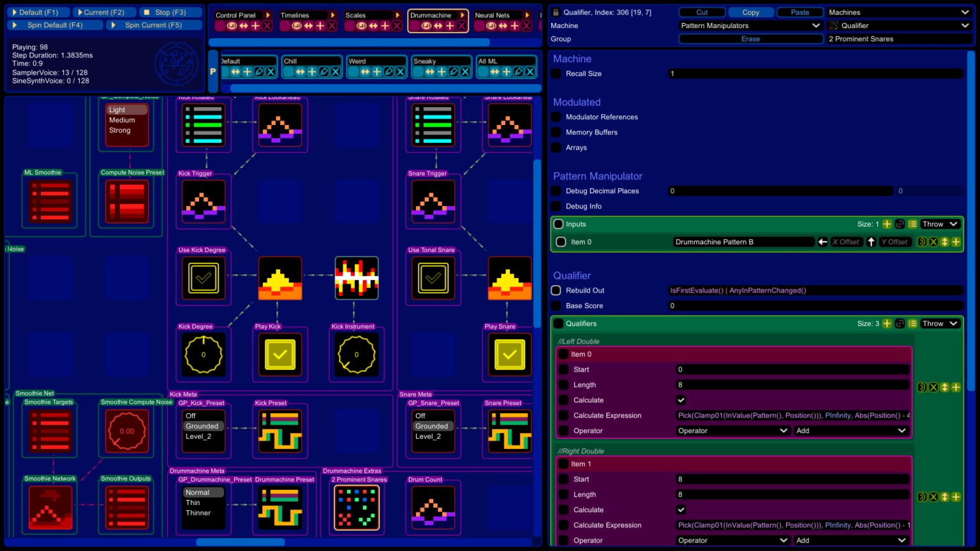Toggle the Play Kick checkbox node
The height and width of the screenshot is (551, 980).
280,355
